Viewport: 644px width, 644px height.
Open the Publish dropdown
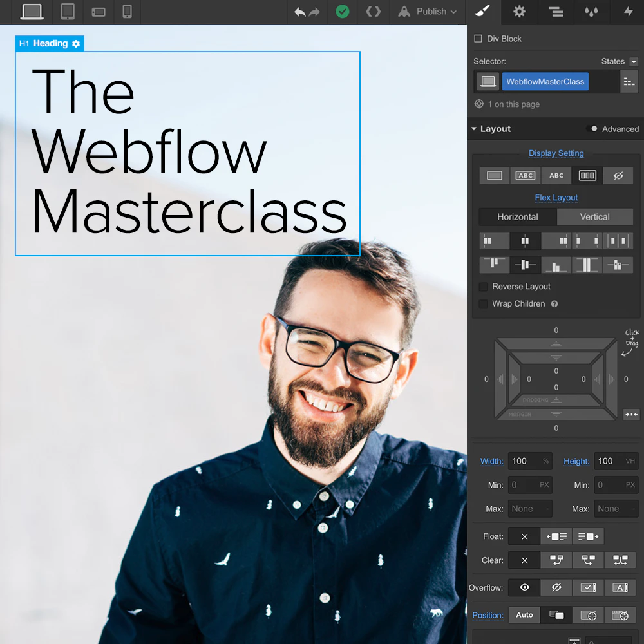(428, 12)
